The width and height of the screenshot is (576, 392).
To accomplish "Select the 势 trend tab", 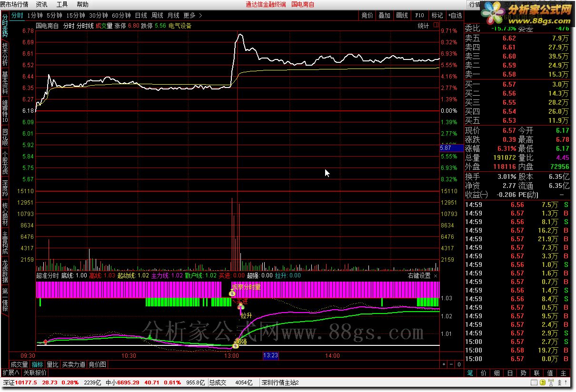I will [x=524, y=373].
